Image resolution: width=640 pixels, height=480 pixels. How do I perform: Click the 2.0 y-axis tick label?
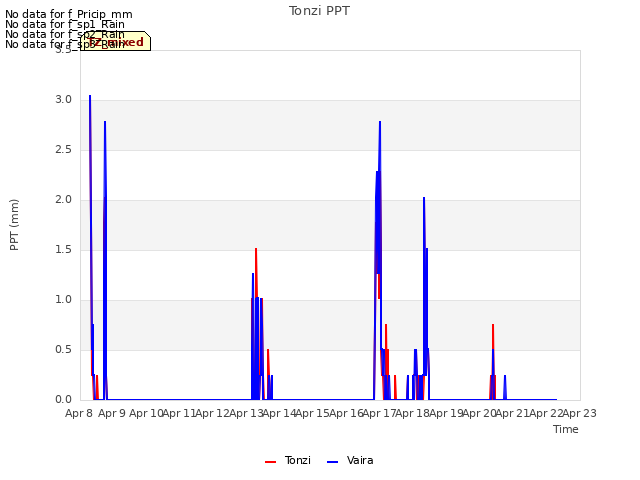tap(63, 200)
